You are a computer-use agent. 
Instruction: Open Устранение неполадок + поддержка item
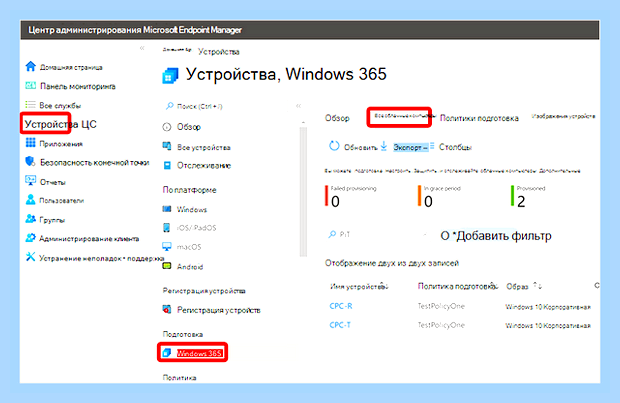[94, 258]
